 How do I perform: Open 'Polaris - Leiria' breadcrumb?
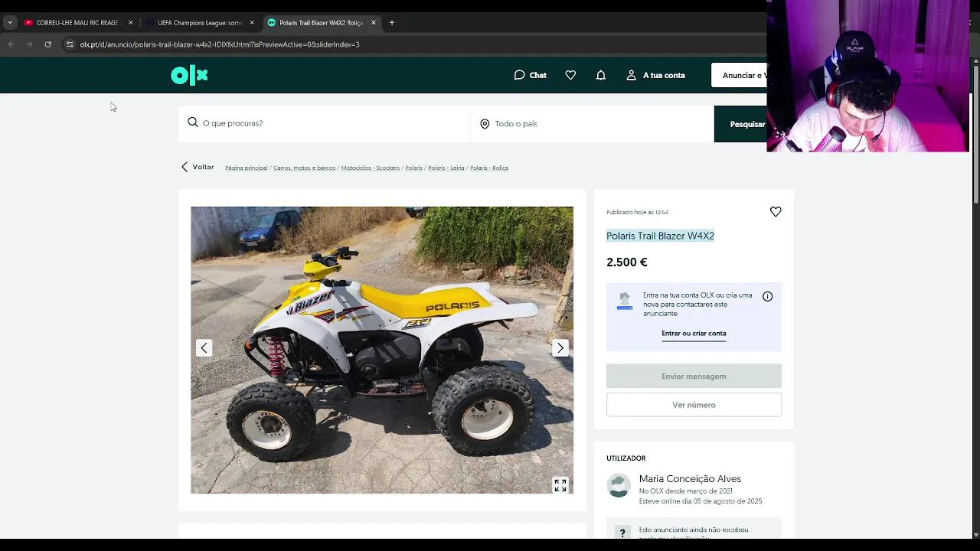(x=446, y=168)
